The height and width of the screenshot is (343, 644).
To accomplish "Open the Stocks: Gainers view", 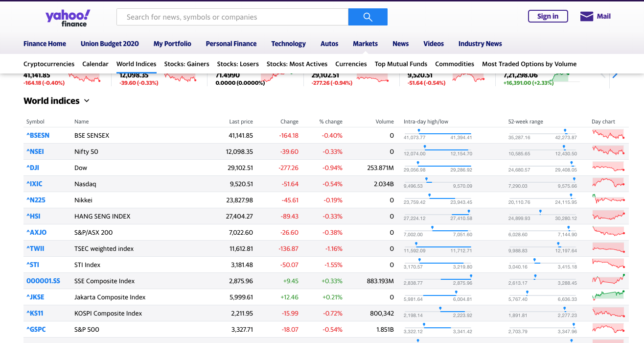I will (x=186, y=64).
